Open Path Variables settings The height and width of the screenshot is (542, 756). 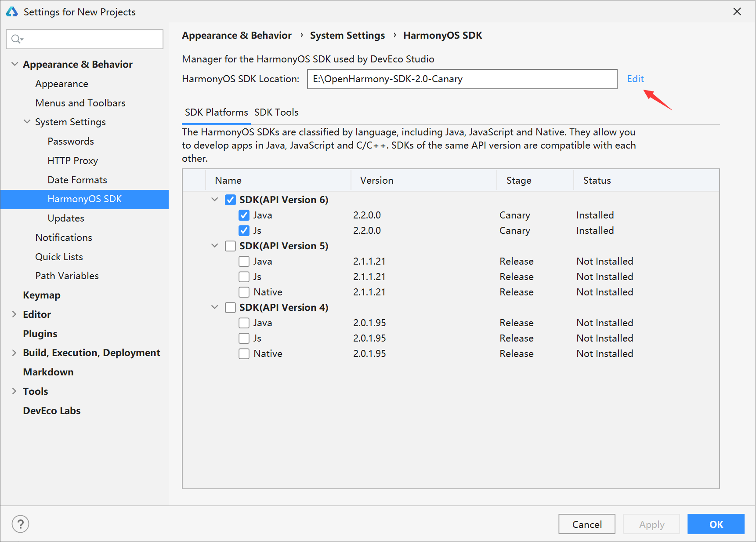[x=67, y=276]
